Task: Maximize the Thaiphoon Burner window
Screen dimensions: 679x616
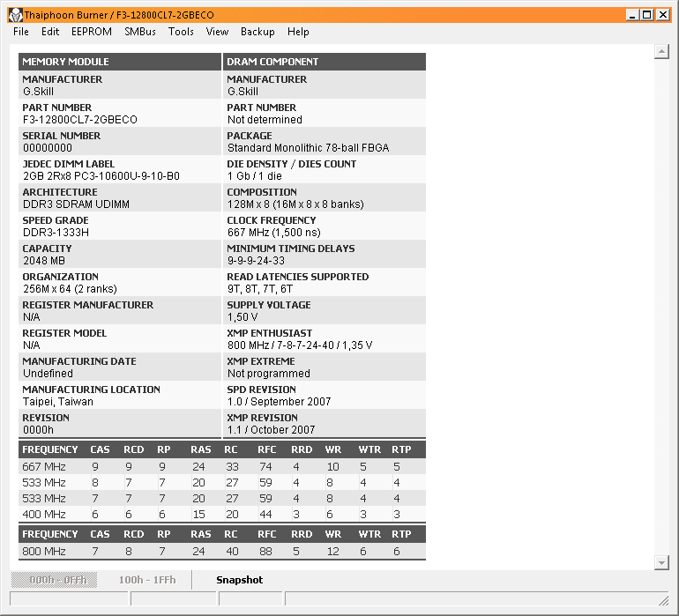Action: tap(647, 15)
